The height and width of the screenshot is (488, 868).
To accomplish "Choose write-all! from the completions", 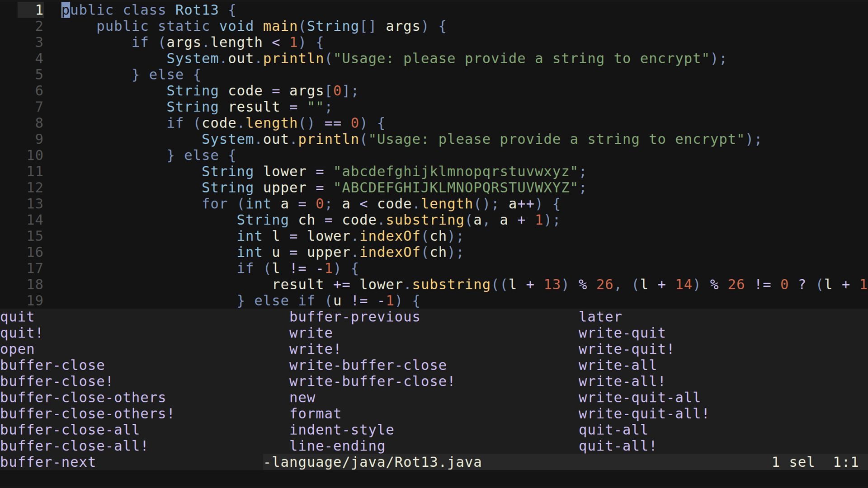I will coord(620,381).
